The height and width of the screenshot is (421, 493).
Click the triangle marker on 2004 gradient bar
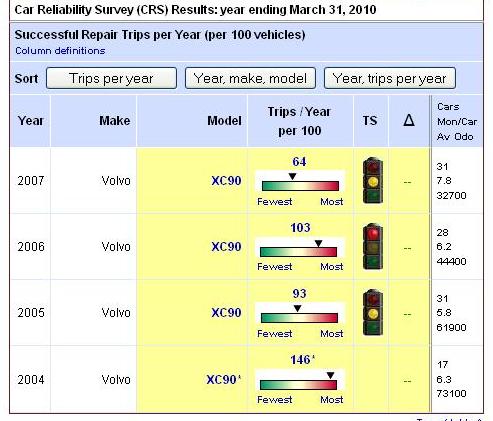[330, 376]
